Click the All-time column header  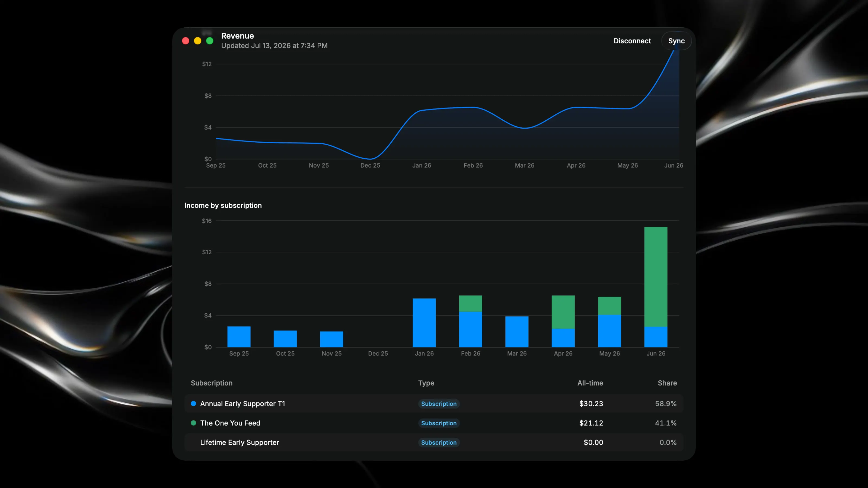[590, 383]
